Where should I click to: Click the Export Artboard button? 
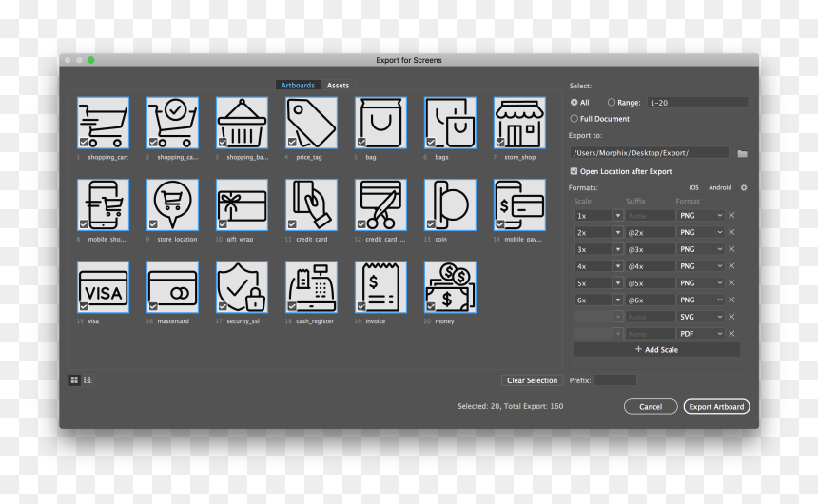[717, 406]
